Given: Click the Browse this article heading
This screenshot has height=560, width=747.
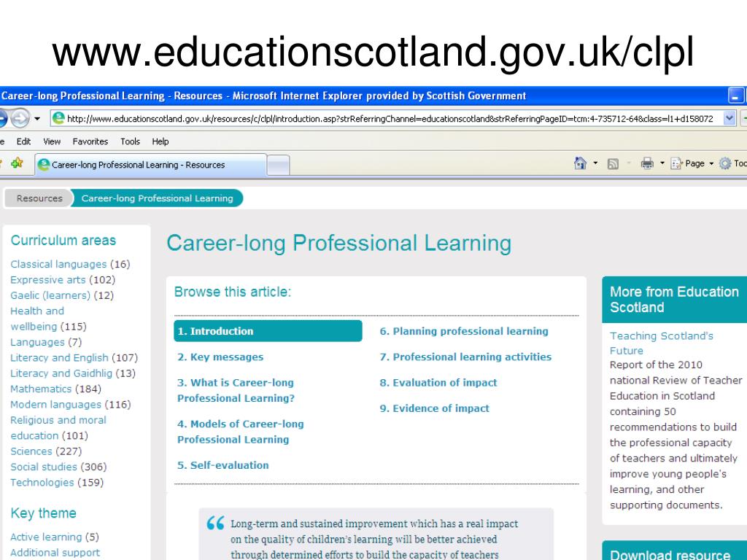Looking at the screenshot, I should click(x=233, y=292).
